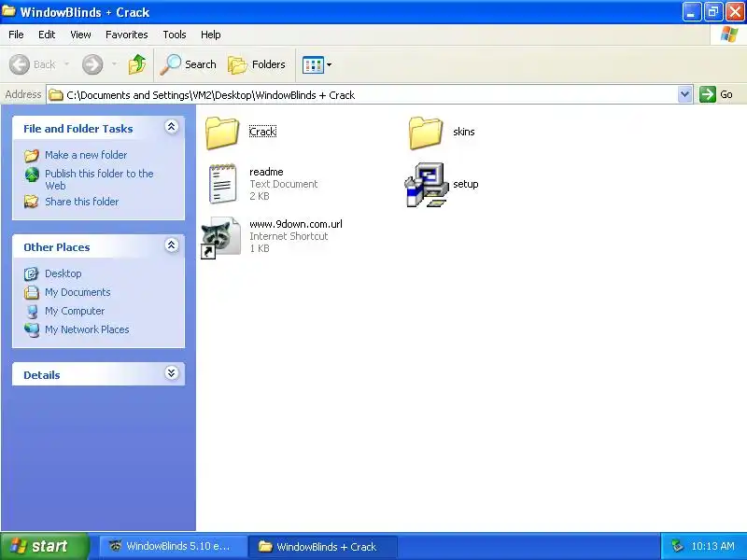Image resolution: width=747 pixels, height=560 pixels.
Task: Click the Windows flag logo in menu bar
Action: click(729, 35)
